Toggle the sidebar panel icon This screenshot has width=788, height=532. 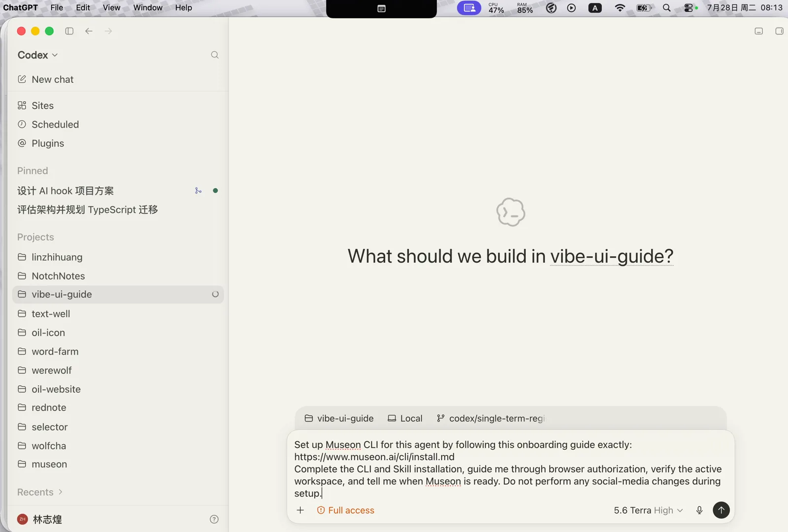coord(69,31)
